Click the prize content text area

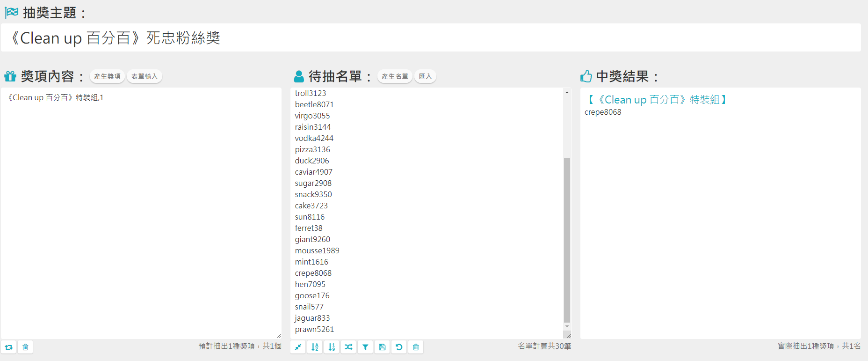(141, 213)
